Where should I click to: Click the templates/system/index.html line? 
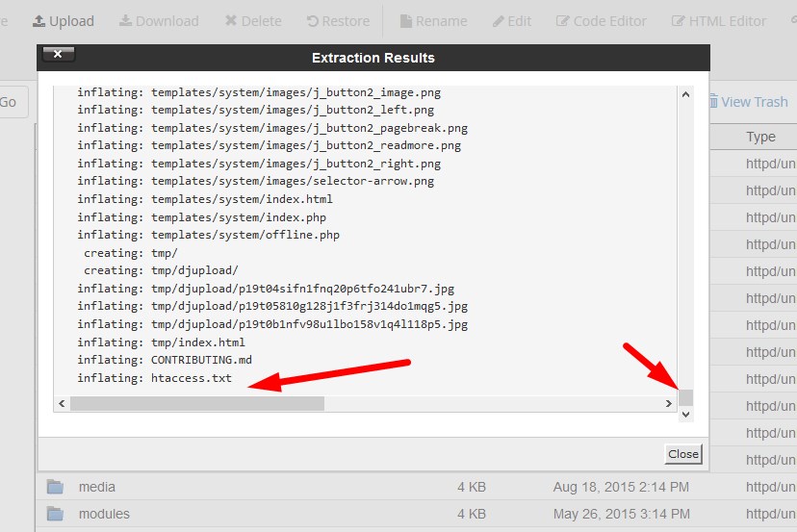(205, 199)
